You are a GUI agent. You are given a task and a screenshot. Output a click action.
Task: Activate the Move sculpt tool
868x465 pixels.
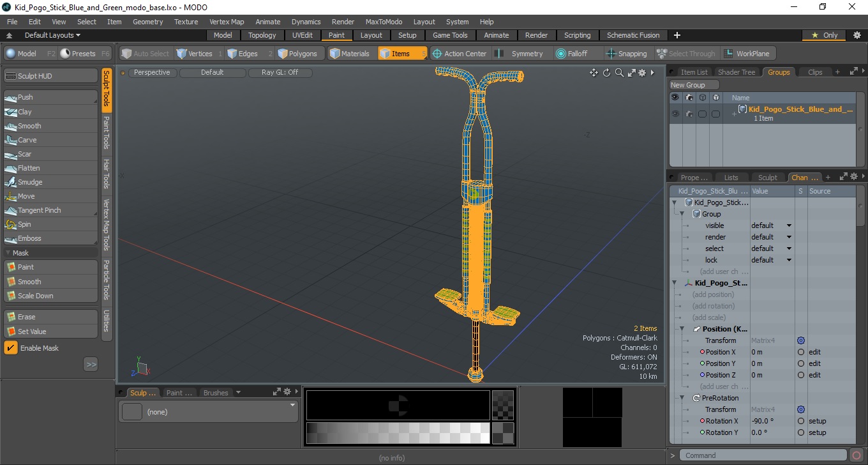point(51,196)
